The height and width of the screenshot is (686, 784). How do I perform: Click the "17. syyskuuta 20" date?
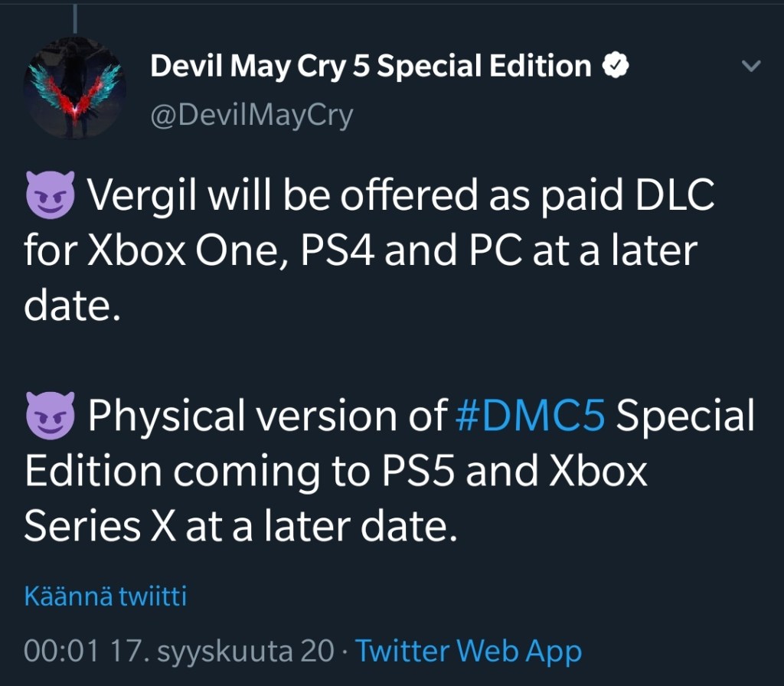pyautogui.click(x=222, y=652)
